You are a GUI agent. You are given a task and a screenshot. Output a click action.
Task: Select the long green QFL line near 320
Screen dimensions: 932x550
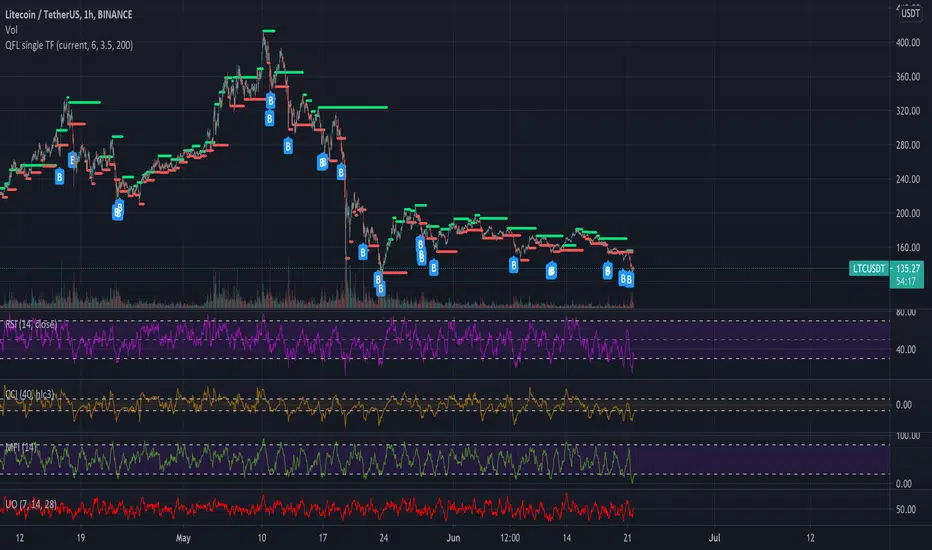click(352, 108)
